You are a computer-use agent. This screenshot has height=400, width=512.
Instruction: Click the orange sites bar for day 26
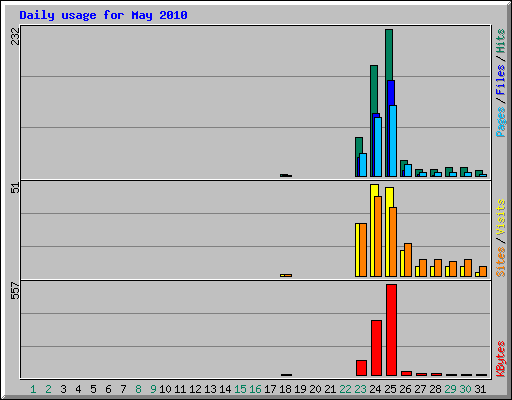408,260
